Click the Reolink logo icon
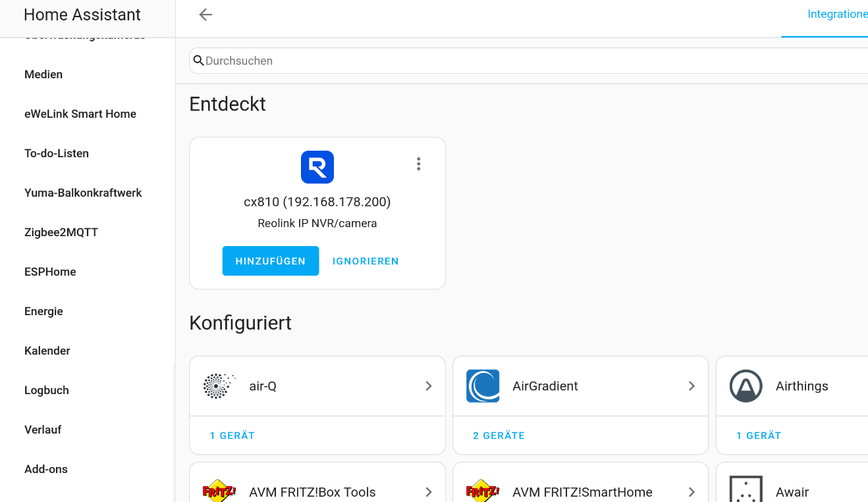Viewport: 868px width, 502px height. coord(317,167)
